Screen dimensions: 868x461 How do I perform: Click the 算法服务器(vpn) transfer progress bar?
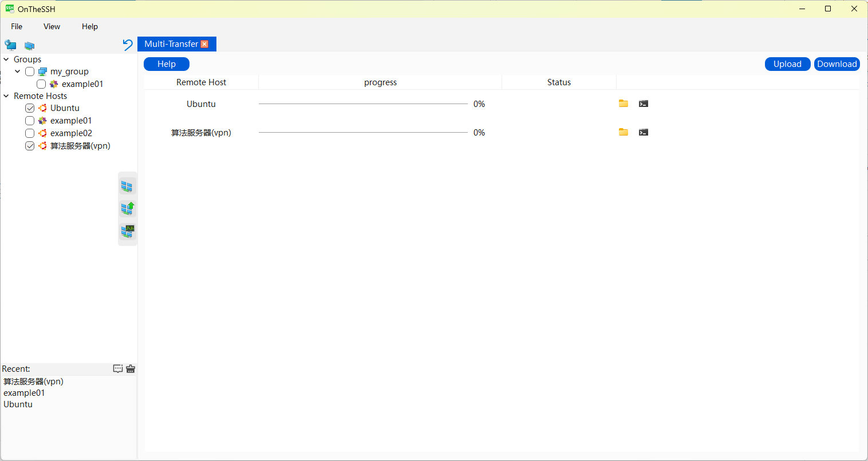click(363, 132)
